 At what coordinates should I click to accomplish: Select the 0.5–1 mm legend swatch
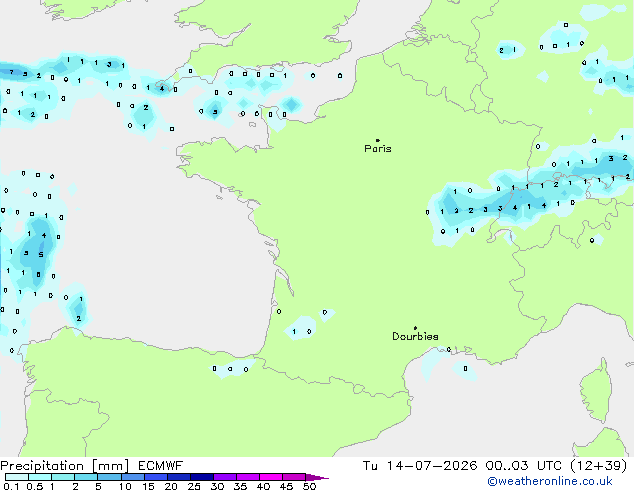click(40, 477)
